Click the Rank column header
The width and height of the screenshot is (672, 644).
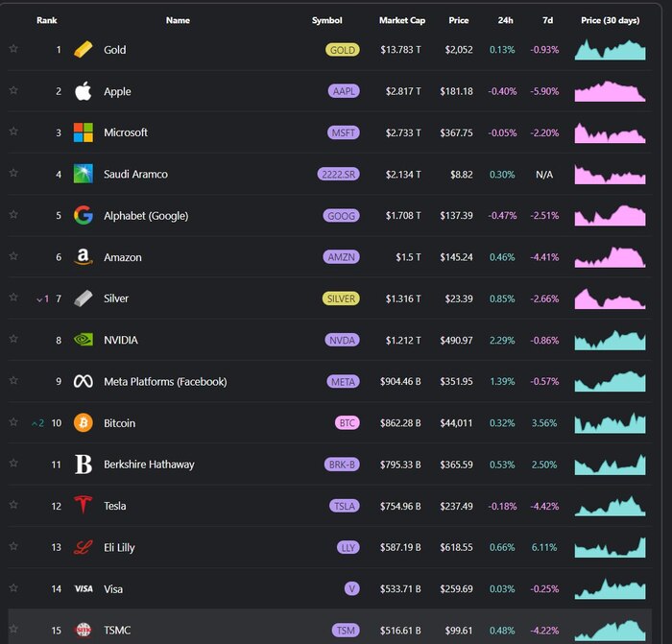tap(47, 20)
